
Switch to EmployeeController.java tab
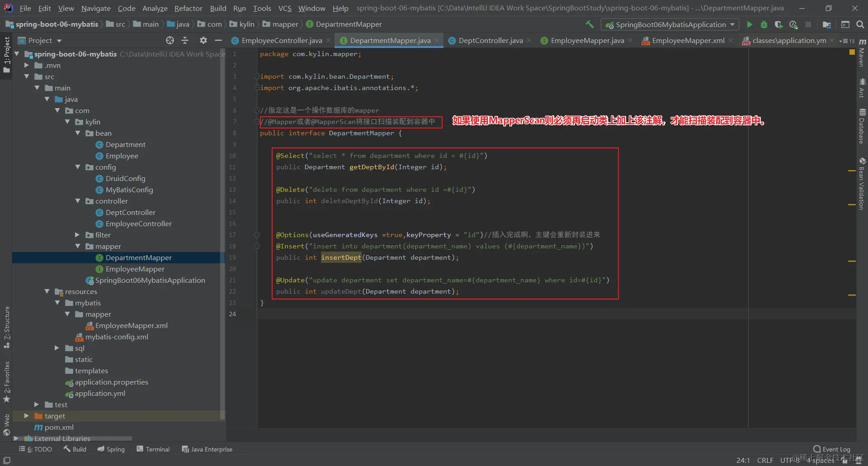(281, 40)
